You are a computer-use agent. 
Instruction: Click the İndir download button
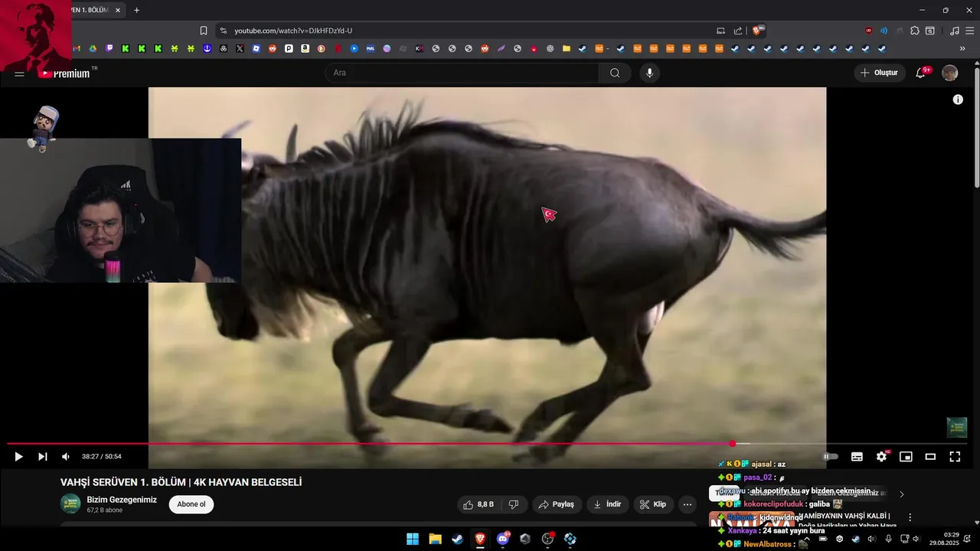pyautogui.click(x=608, y=504)
